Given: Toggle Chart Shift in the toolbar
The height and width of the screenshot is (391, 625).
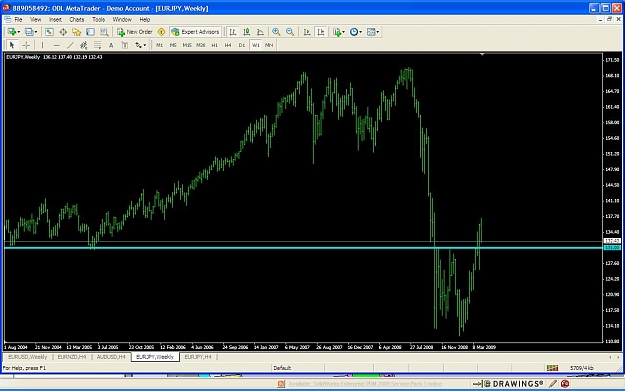Looking at the screenshot, I should coord(321,32).
